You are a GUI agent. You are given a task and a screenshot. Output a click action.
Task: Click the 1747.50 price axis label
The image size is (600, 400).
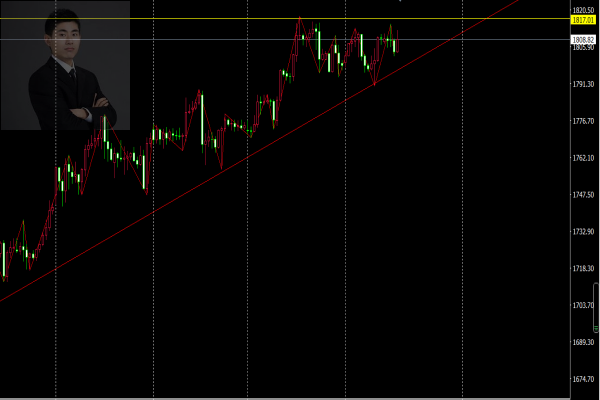coord(583,195)
